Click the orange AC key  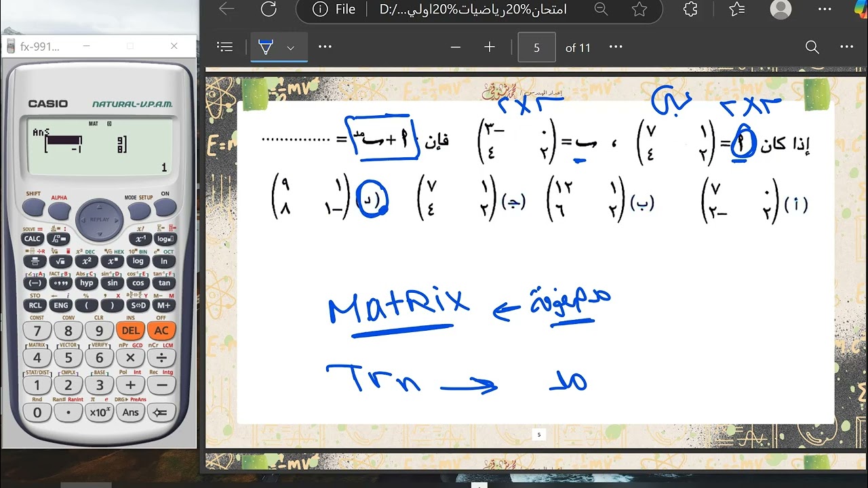[x=161, y=331]
